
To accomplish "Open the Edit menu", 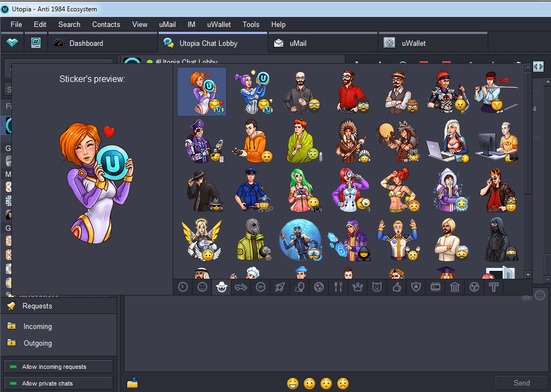I will [x=40, y=25].
